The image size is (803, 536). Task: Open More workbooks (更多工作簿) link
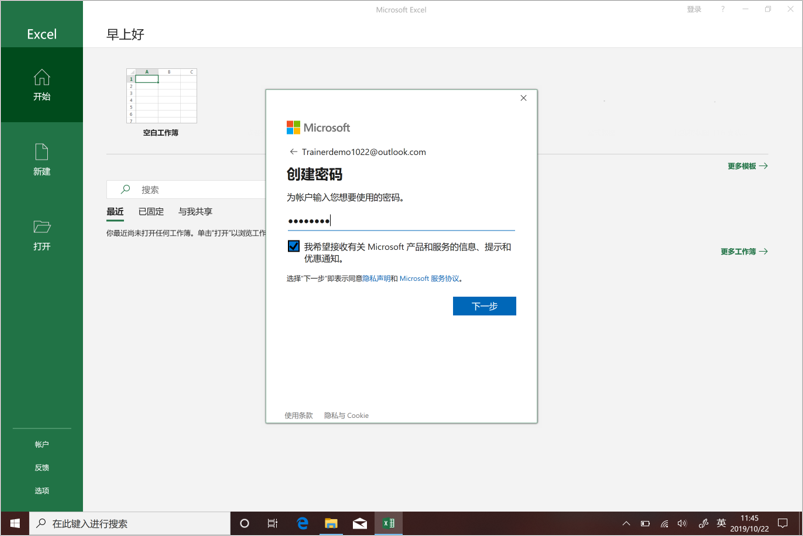click(744, 251)
